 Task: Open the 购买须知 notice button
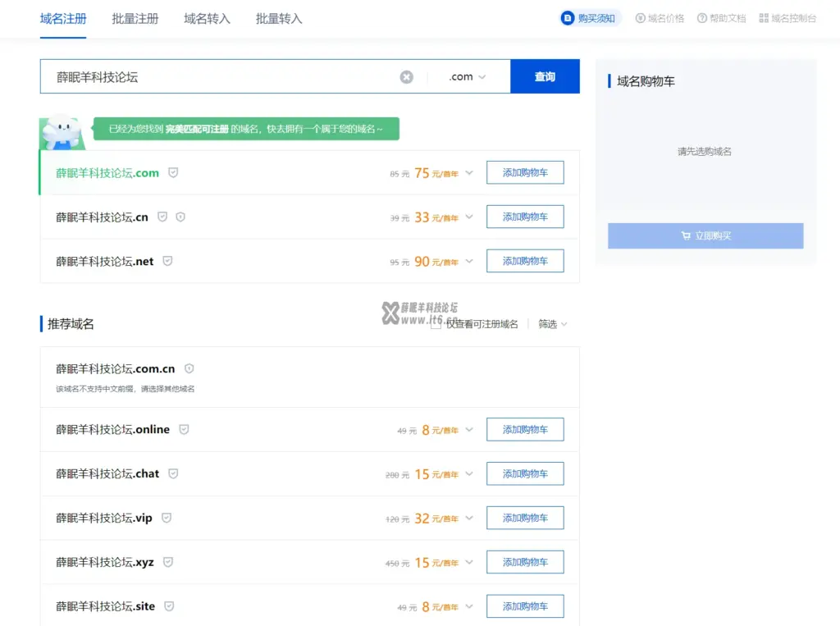click(589, 18)
